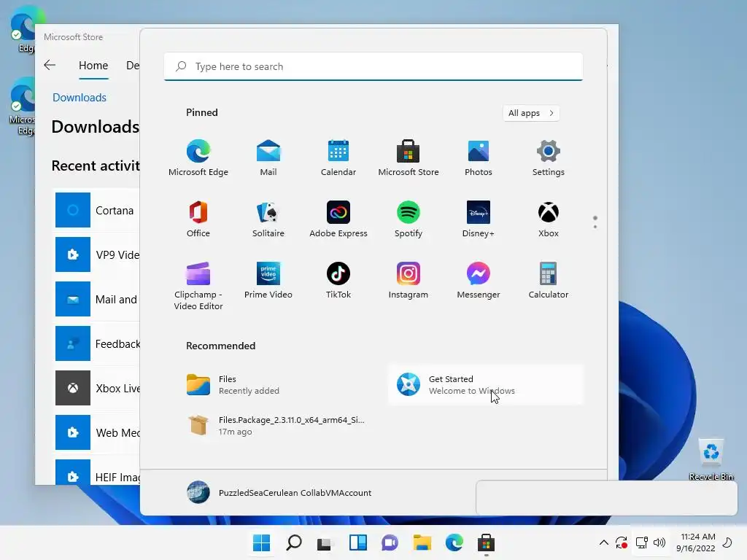
Task: Open the PuzzledSeaCerulean CollabVMAccount user menu
Action: click(279, 493)
